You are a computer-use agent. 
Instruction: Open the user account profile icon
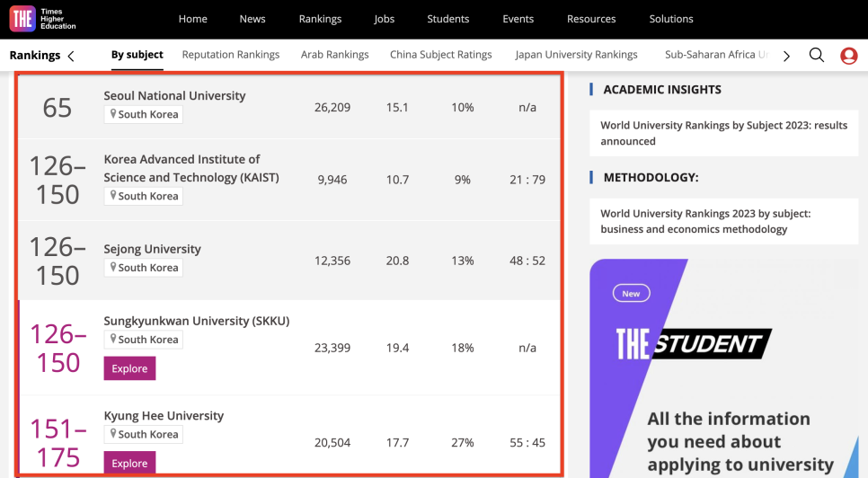[848, 56]
